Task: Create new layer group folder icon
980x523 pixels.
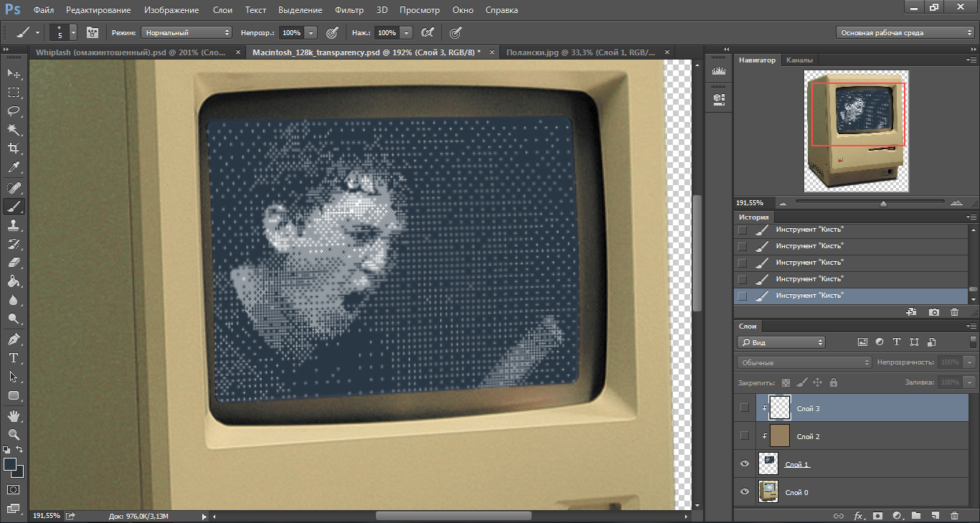Action: coord(915,515)
